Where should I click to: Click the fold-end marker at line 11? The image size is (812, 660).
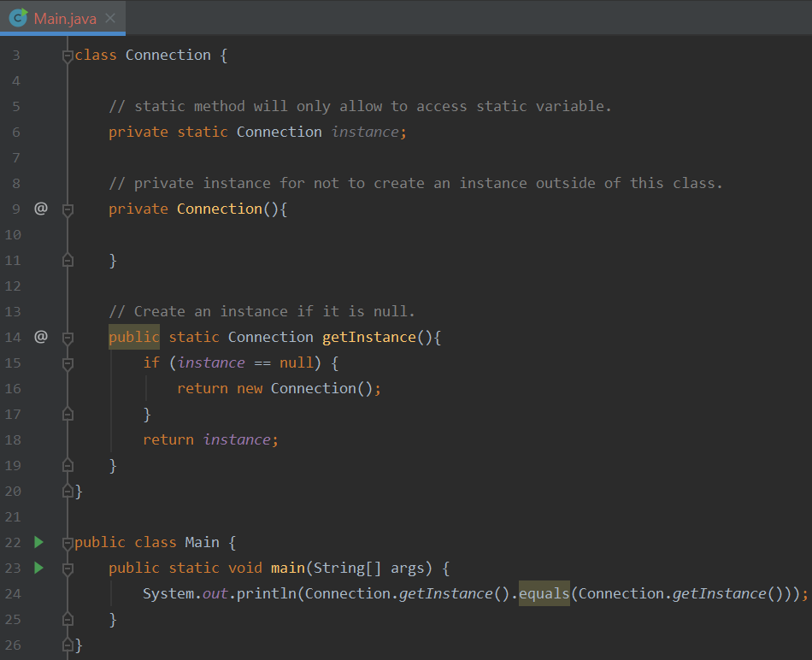point(68,259)
